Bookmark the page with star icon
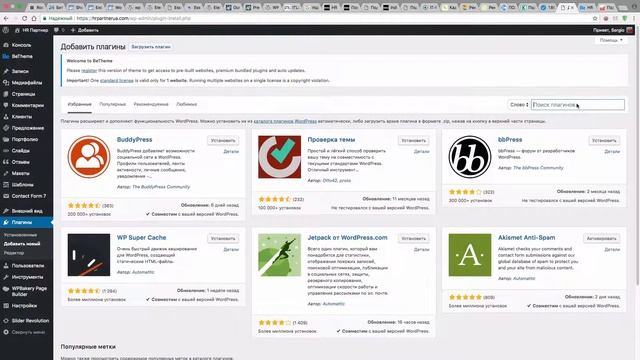This screenshot has height=360, width=640. pos(595,18)
